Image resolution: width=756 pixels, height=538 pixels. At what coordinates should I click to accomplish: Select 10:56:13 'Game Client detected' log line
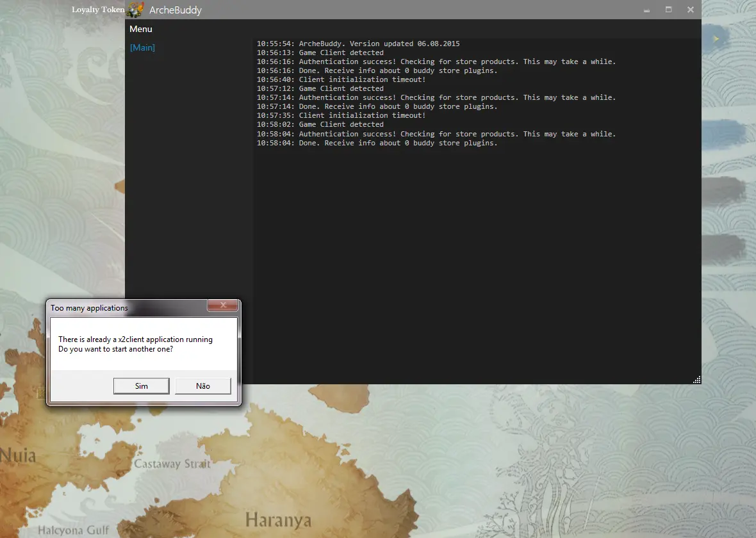[320, 53]
